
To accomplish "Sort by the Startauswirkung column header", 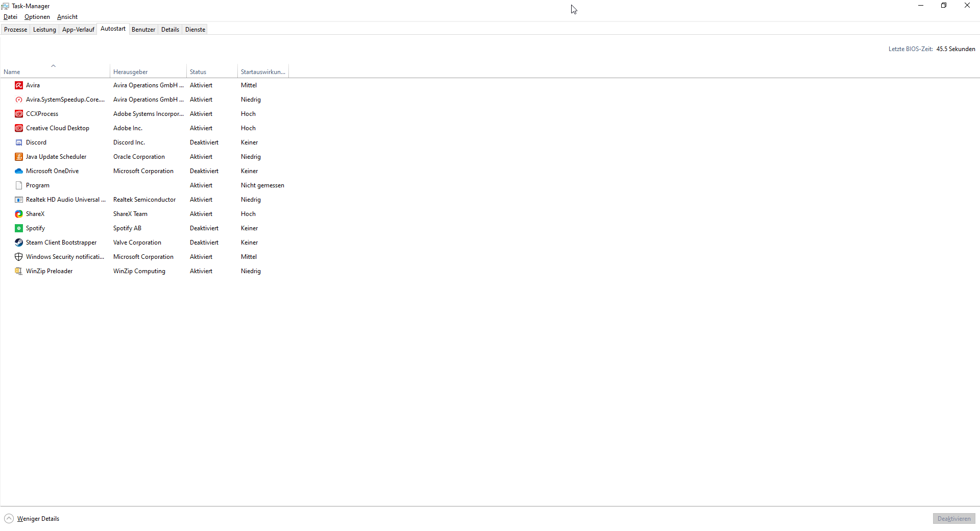I will [263, 72].
